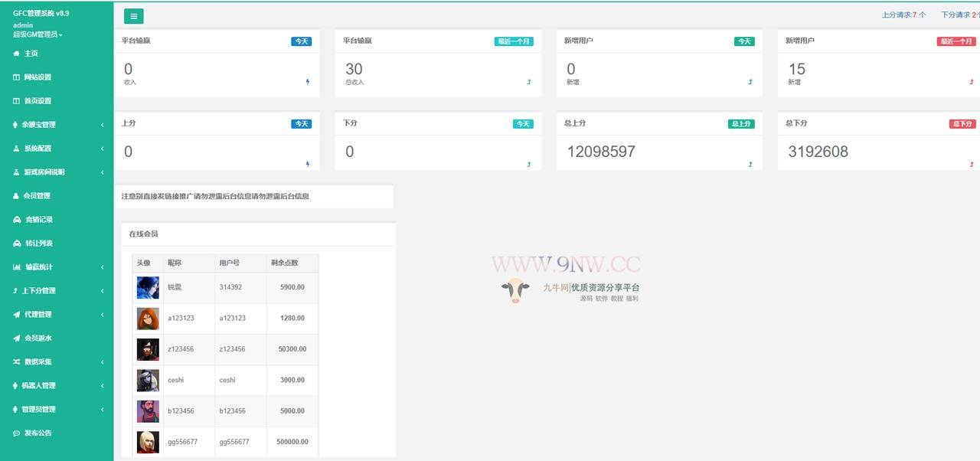980x461 pixels.
Task: Click the arrow icon in 总上分 card
Action: 750,164
